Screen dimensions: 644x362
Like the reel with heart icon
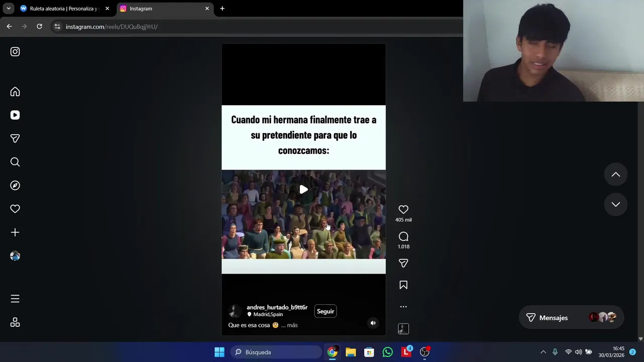point(404,210)
